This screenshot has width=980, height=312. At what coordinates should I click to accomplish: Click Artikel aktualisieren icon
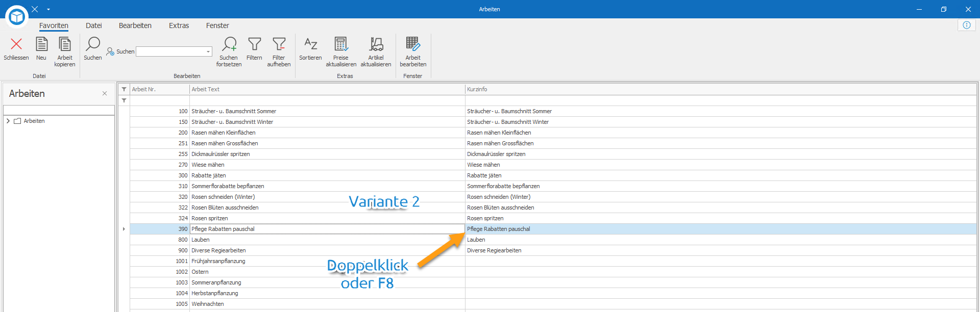coord(376,44)
